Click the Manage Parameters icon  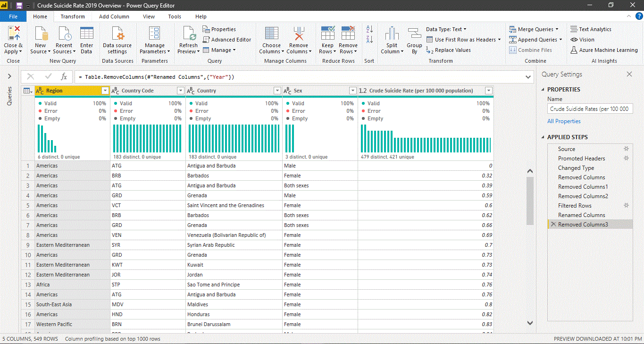(154, 34)
